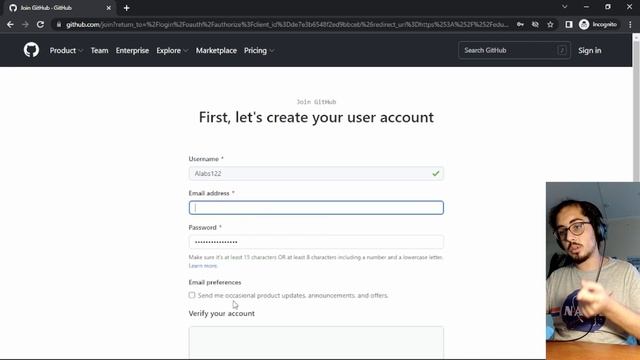Image resolution: width=640 pixels, height=360 pixels.
Task: Click the blocked third-party cookies eye icon
Action: click(535, 24)
